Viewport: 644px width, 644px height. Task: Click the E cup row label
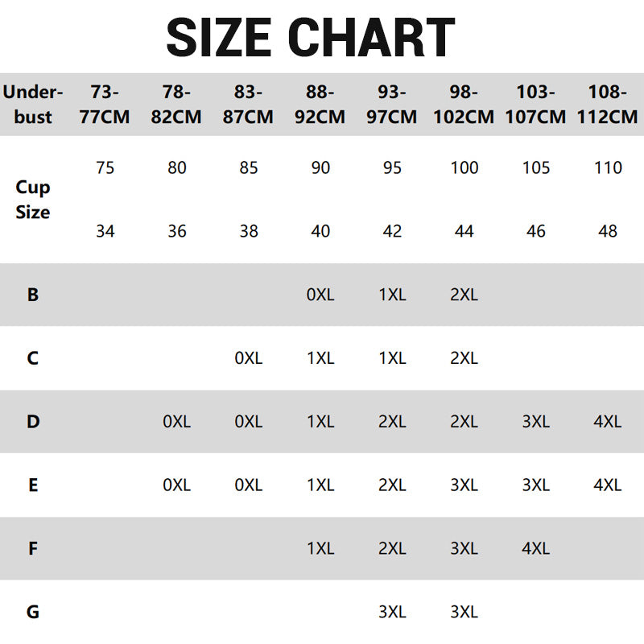33,485
